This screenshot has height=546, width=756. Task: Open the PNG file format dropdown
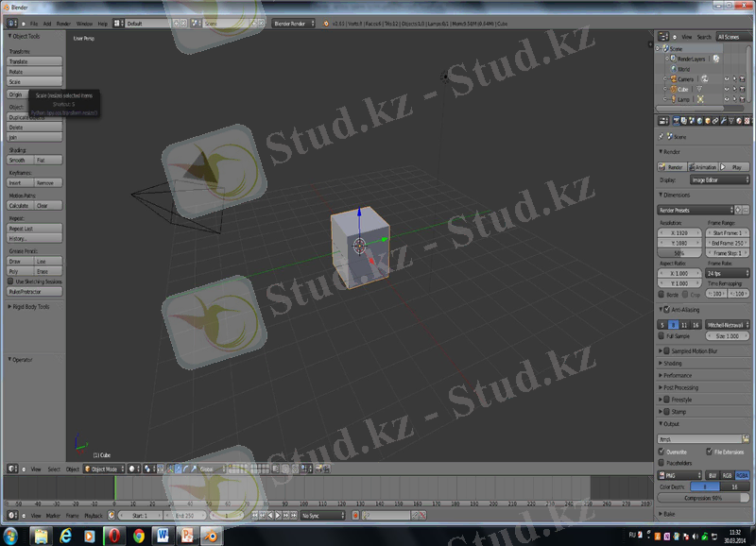[x=680, y=475]
